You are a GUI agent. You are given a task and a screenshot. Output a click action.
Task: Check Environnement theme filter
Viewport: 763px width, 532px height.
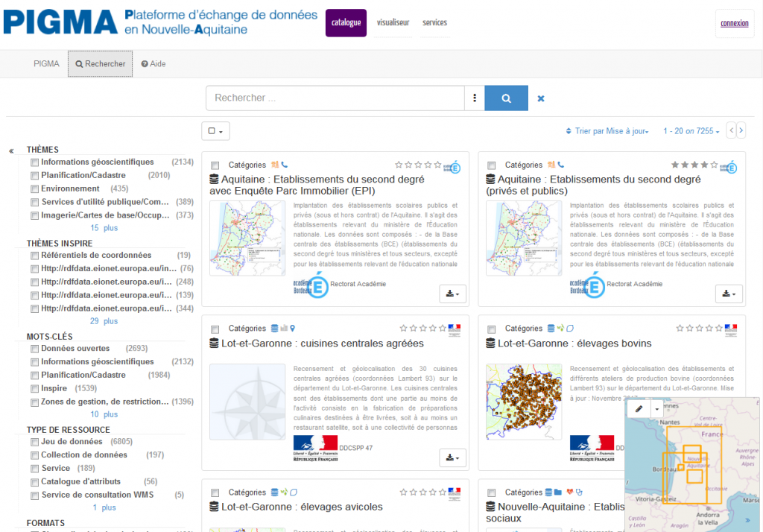(34, 189)
